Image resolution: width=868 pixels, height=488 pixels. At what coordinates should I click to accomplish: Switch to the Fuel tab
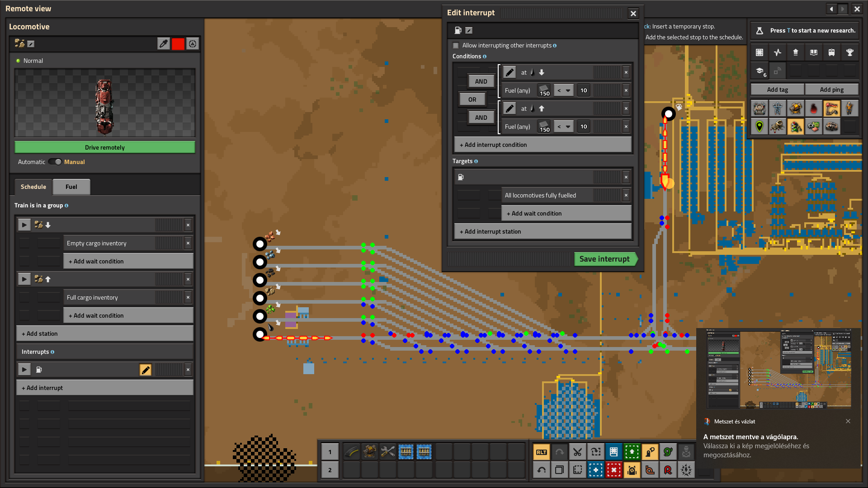71,187
